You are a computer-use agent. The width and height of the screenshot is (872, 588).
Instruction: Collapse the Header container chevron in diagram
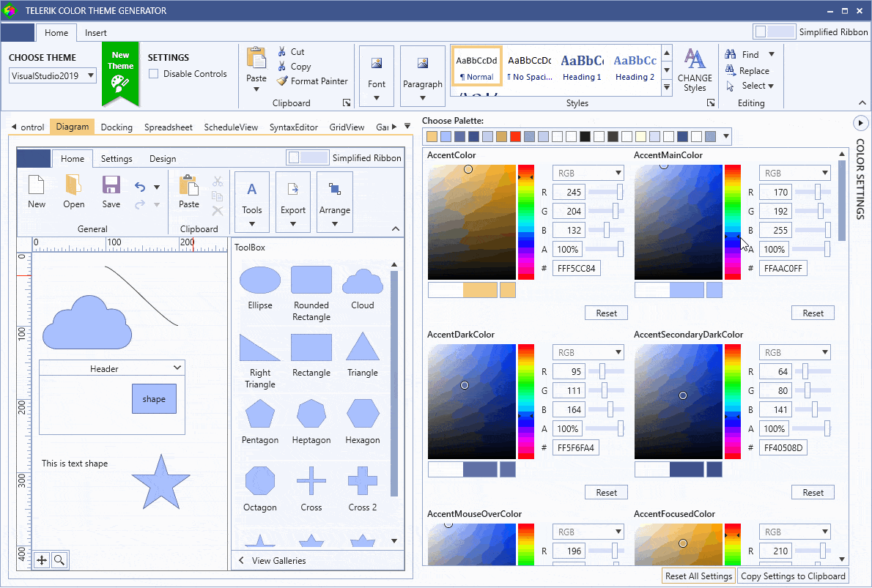177,368
